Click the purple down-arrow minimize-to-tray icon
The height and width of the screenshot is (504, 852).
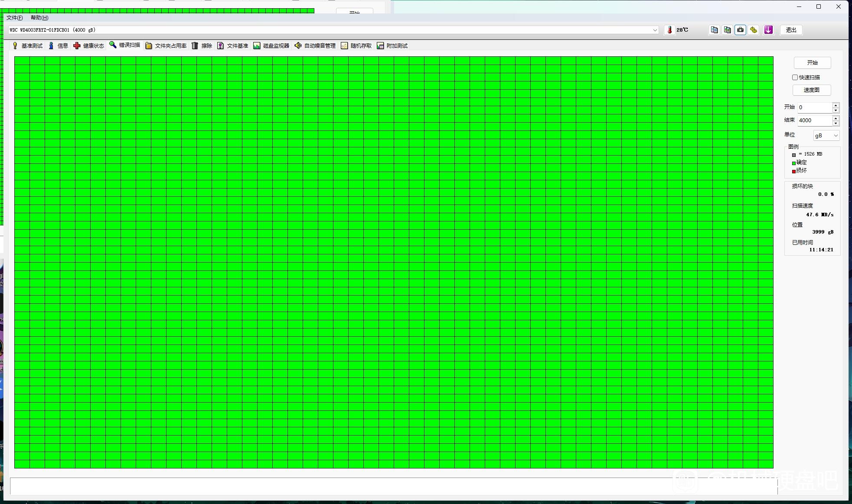pos(768,30)
